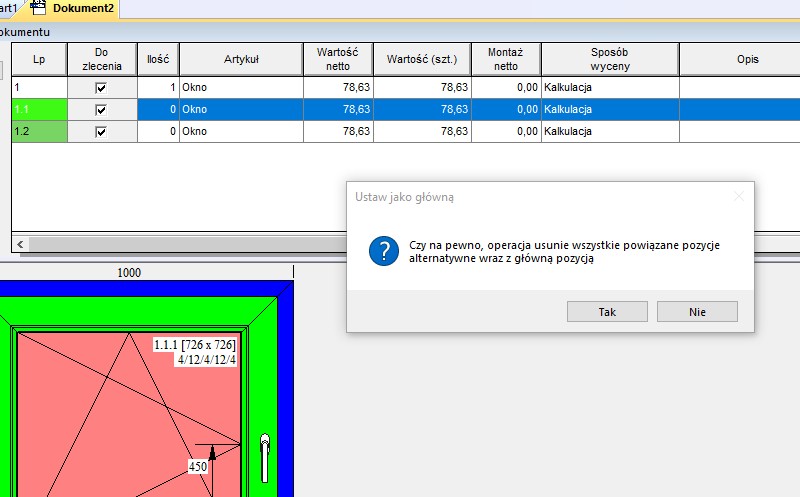Sort by the Lp column header
Screen dimensions: 800x497
tap(39, 59)
